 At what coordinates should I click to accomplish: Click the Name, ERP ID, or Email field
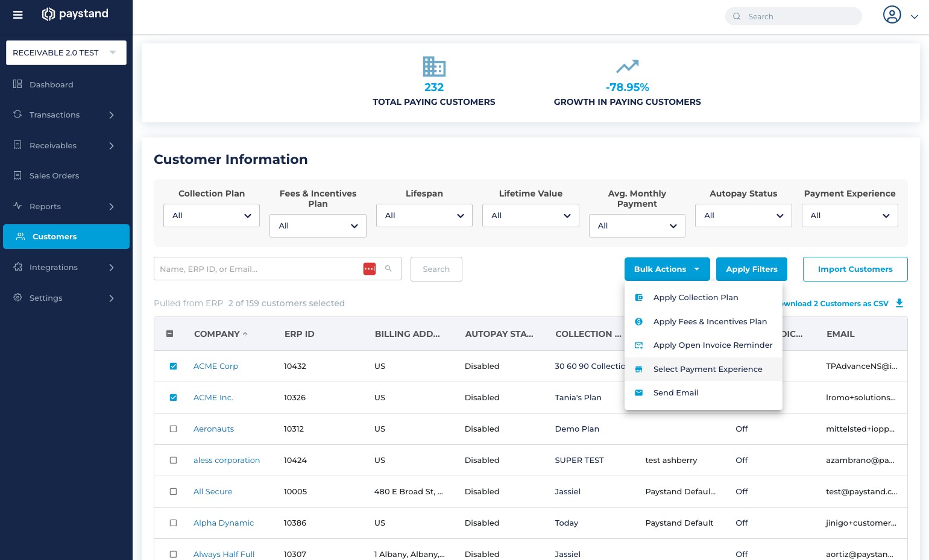click(259, 269)
